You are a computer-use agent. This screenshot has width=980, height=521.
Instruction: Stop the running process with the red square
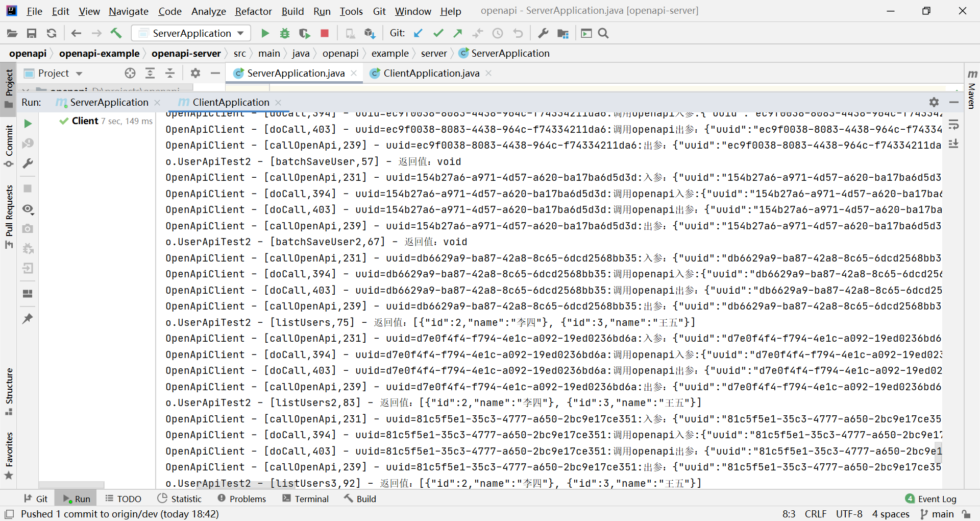(x=324, y=33)
